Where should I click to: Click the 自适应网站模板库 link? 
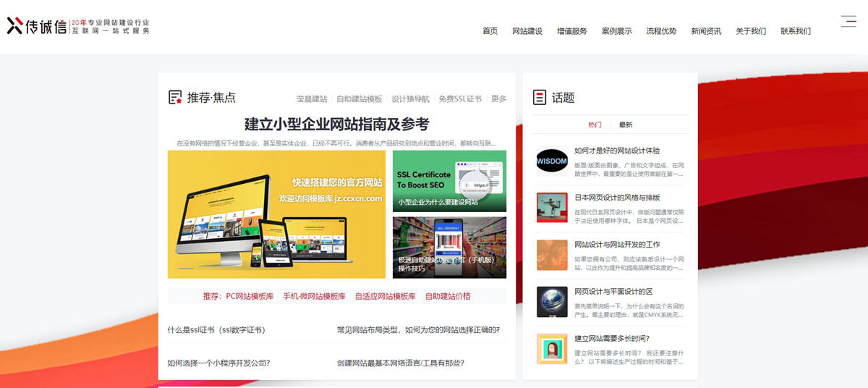385,296
